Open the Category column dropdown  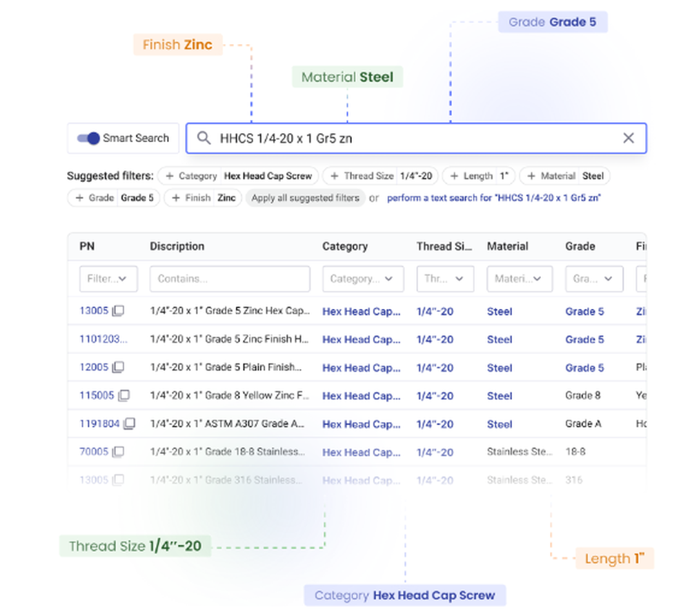coord(363,279)
